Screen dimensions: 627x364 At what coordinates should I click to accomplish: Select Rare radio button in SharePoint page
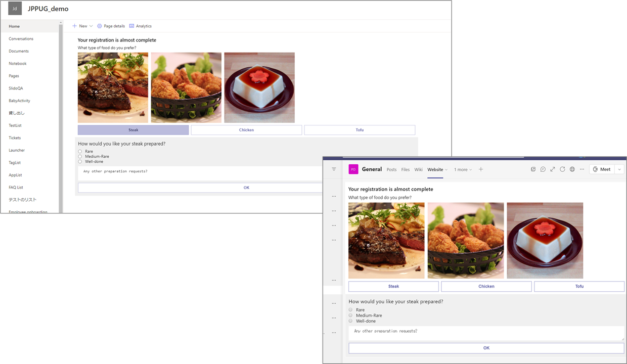80,152
